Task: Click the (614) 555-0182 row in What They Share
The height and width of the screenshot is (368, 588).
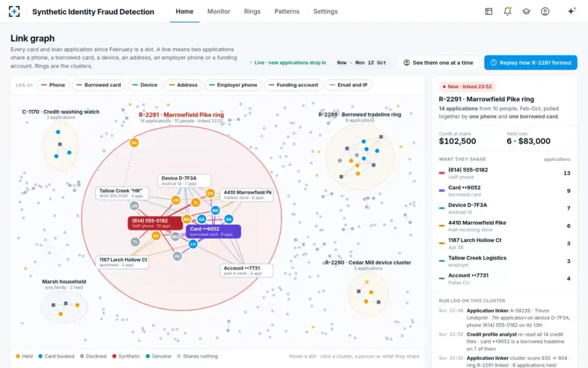Action: click(x=505, y=173)
